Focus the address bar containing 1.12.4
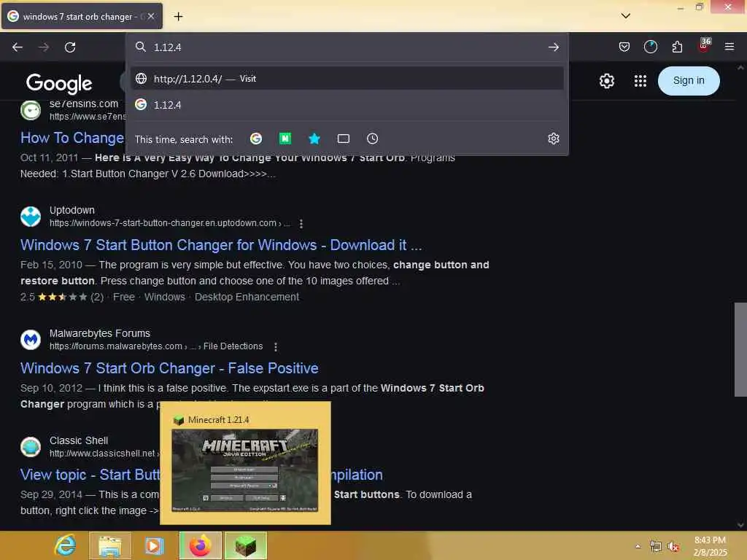Viewport: 747px width, 560px height. tap(347, 47)
